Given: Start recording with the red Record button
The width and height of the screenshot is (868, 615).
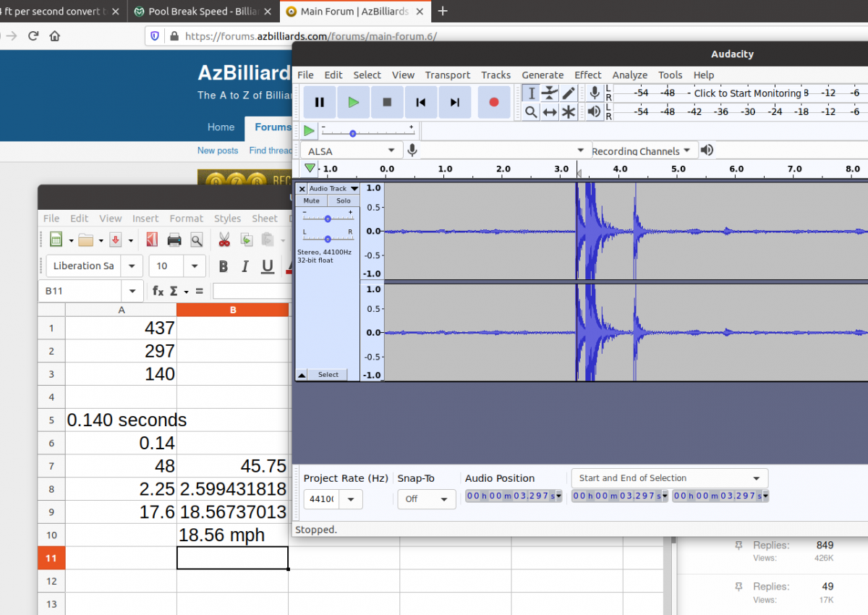Looking at the screenshot, I should click(494, 102).
